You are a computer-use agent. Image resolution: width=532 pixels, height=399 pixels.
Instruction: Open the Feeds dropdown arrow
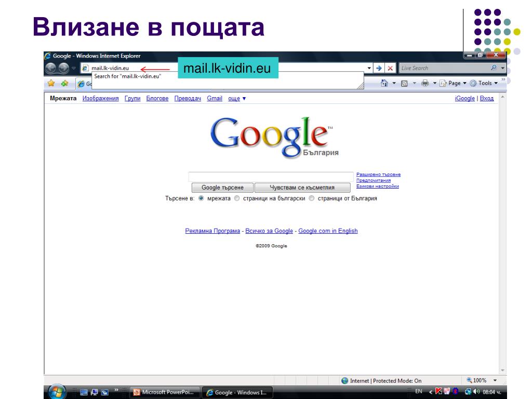414,83
